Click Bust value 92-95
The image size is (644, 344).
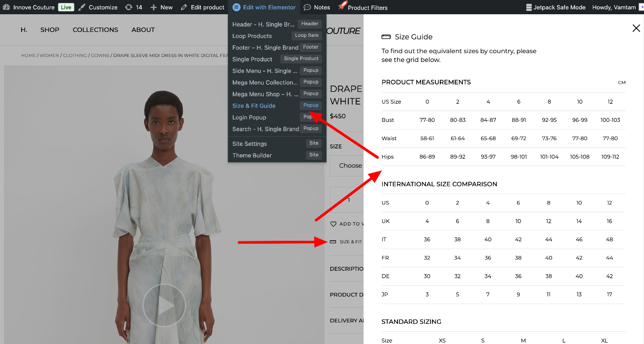pos(549,120)
